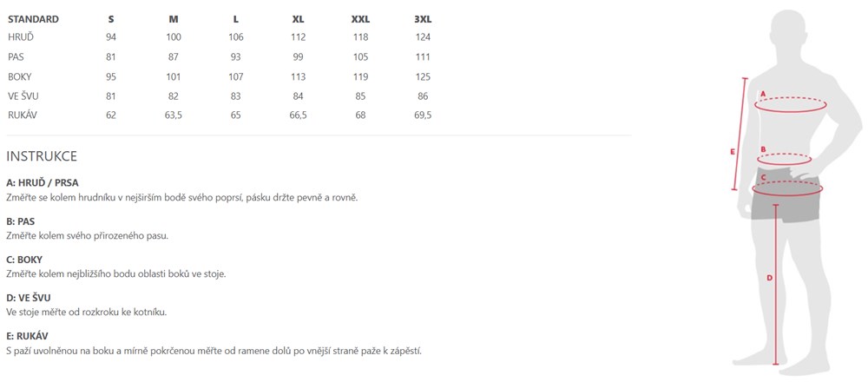Click the 'D: VE ŠVU' instruction heading
The image size is (868, 382).
29,298
